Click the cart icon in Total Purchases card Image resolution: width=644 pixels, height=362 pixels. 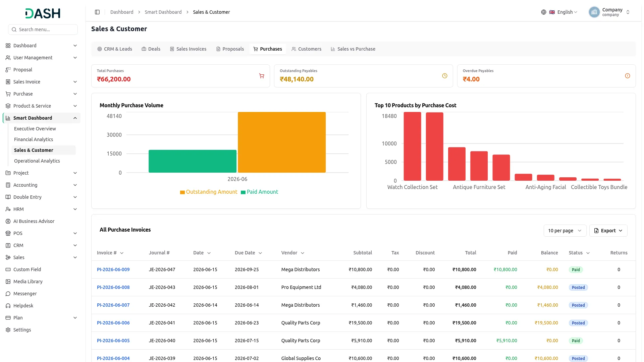click(x=262, y=76)
